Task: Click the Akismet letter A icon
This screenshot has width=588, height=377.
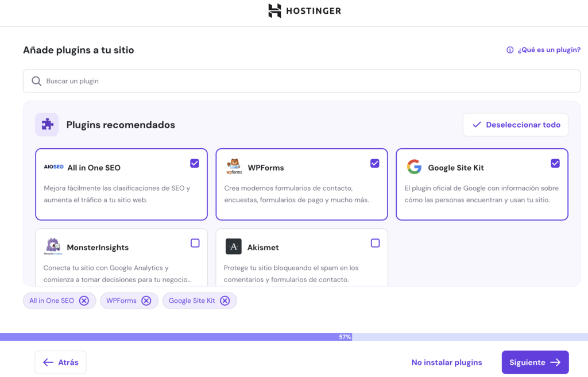Action: (x=234, y=247)
